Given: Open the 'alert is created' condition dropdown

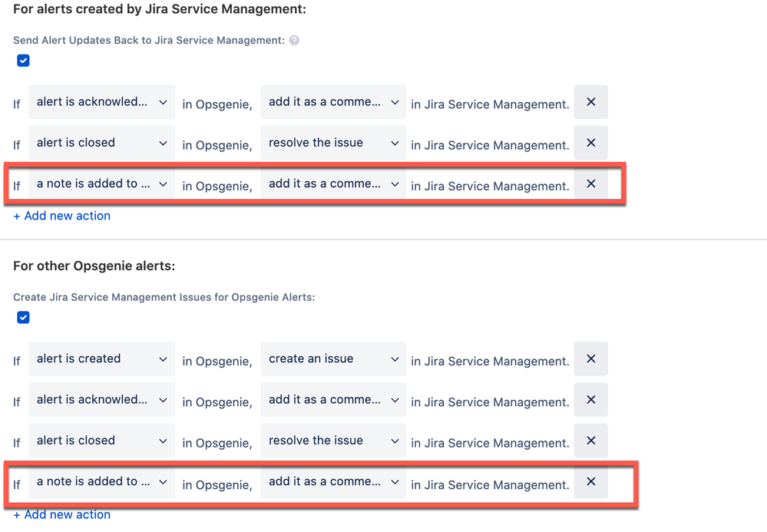Looking at the screenshot, I should pos(102,359).
